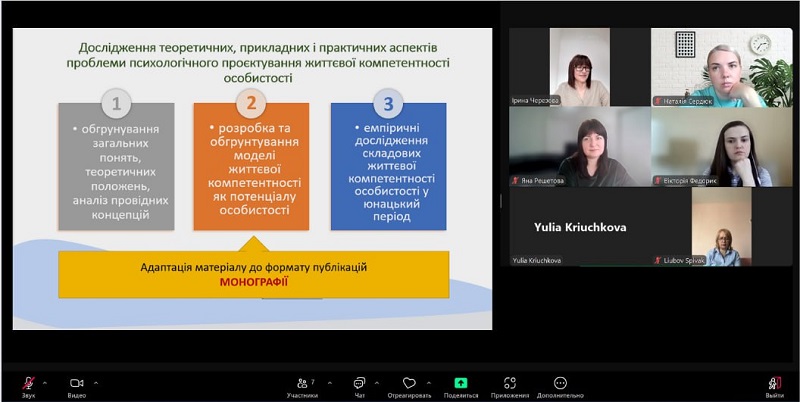Open the Участники participants panel
800x402 pixels.
coord(302,383)
